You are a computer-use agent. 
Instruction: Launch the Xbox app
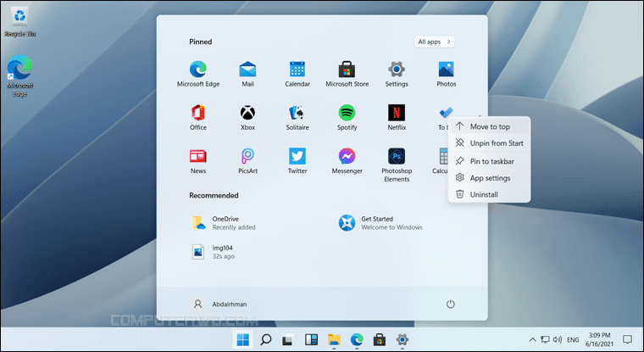(x=247, y=118)
